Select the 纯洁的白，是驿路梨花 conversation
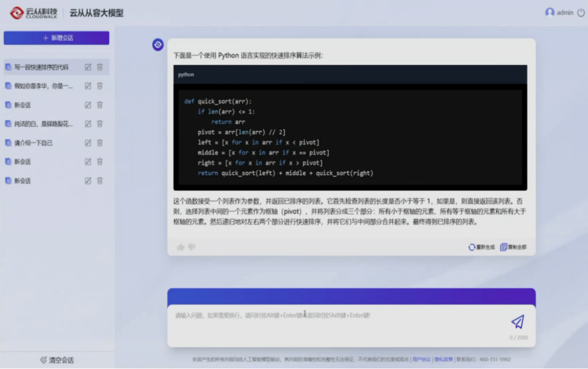 coord(44,124)
